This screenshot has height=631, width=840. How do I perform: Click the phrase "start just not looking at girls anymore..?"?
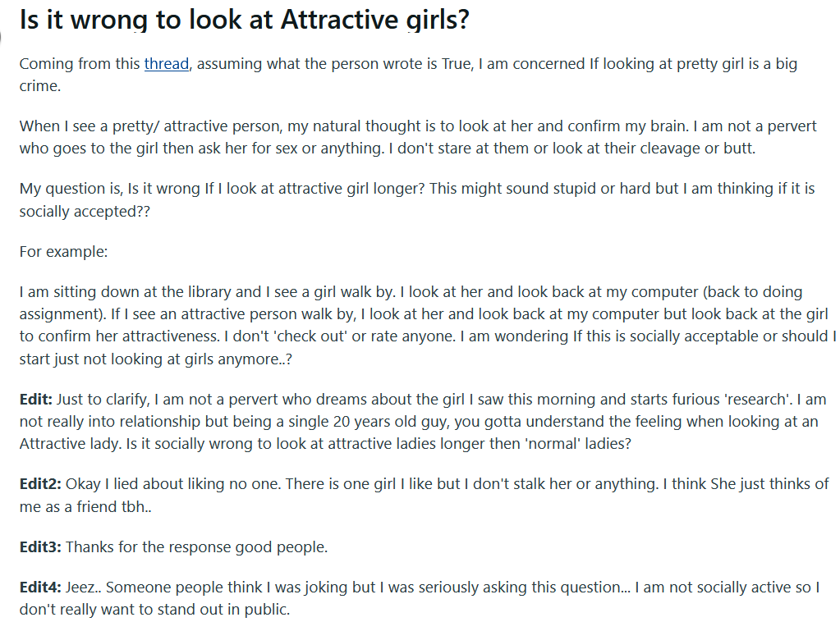156,359
